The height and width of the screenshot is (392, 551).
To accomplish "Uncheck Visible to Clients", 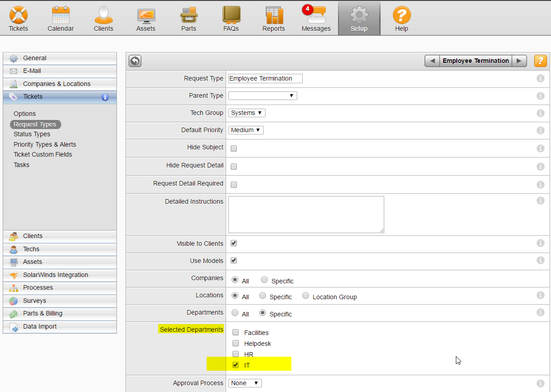I will [234, 243].
